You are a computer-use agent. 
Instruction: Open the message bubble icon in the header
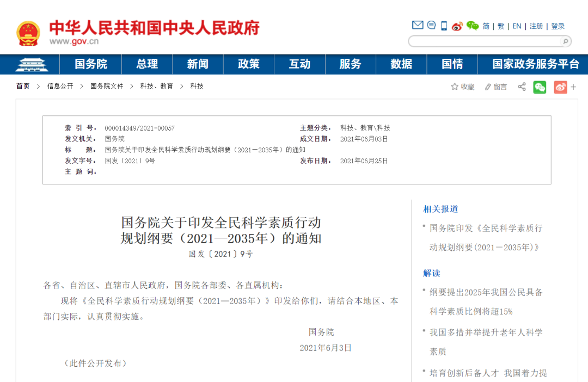(x=431, y=25)
